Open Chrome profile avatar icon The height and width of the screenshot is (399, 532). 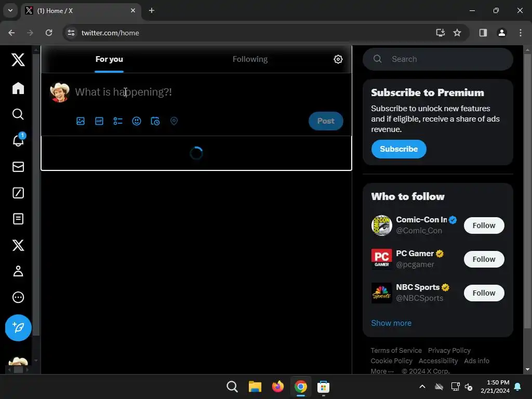(501, 33)
